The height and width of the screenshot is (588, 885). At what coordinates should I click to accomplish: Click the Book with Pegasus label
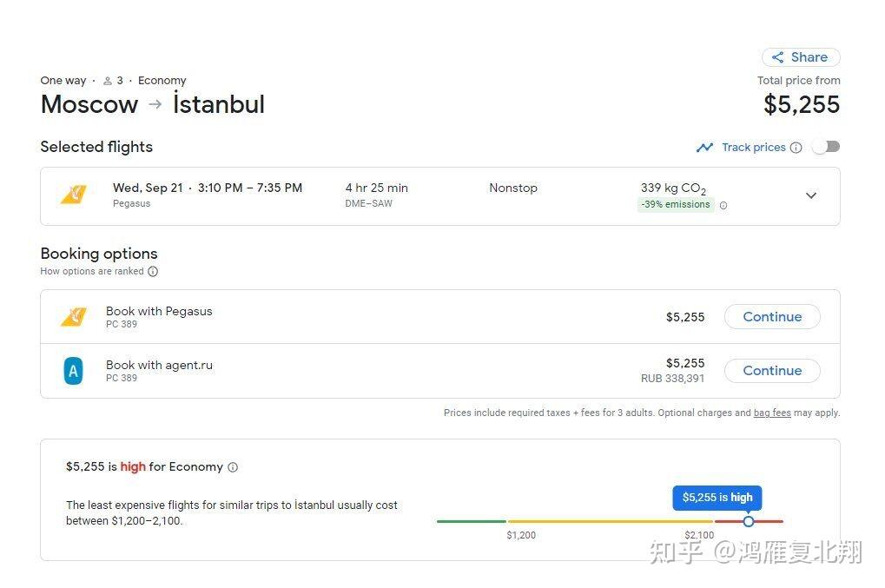click(159, 312)
